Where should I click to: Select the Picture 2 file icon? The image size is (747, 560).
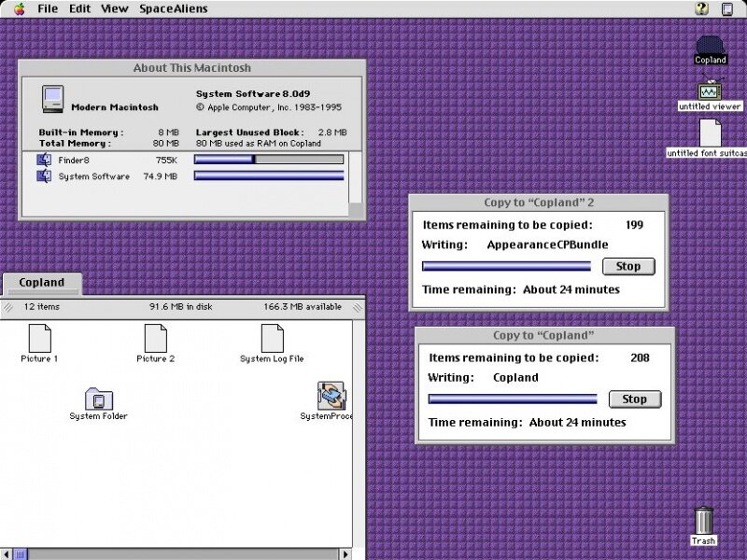(155, 338)
